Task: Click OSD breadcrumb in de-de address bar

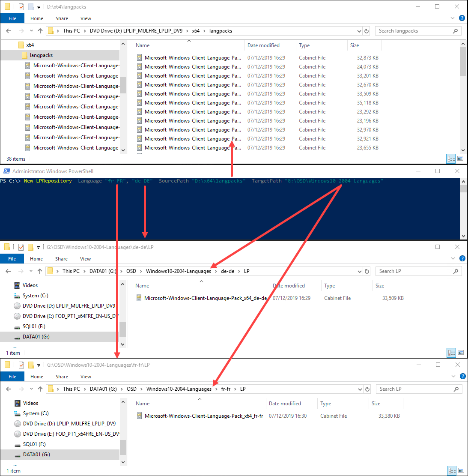Action: pos(131,271)
